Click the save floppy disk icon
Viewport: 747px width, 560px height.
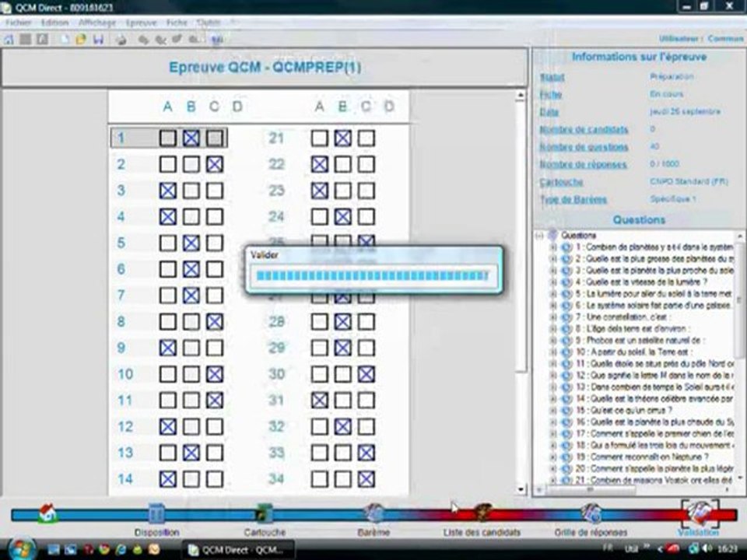point(98,40)
